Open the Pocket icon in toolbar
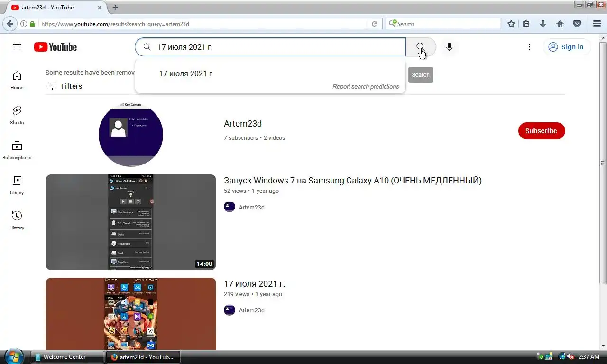The image size is (607, 364). 577,24
